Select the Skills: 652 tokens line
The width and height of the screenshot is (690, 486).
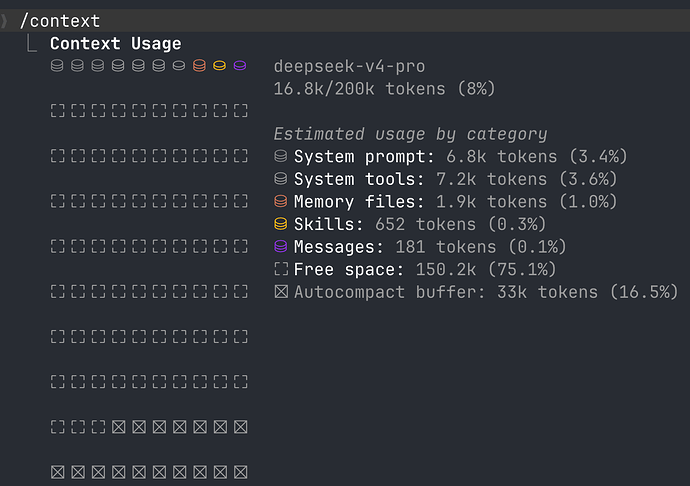point(420,225)
